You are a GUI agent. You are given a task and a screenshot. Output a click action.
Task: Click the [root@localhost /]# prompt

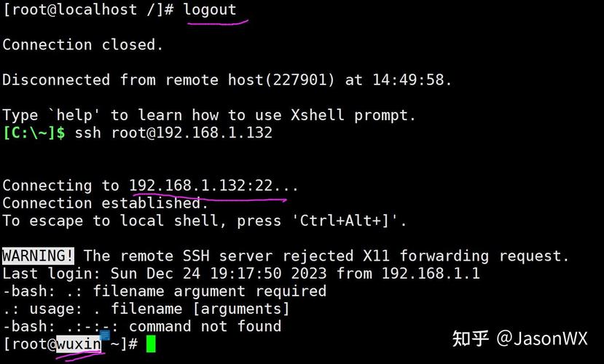click(88, 10)
